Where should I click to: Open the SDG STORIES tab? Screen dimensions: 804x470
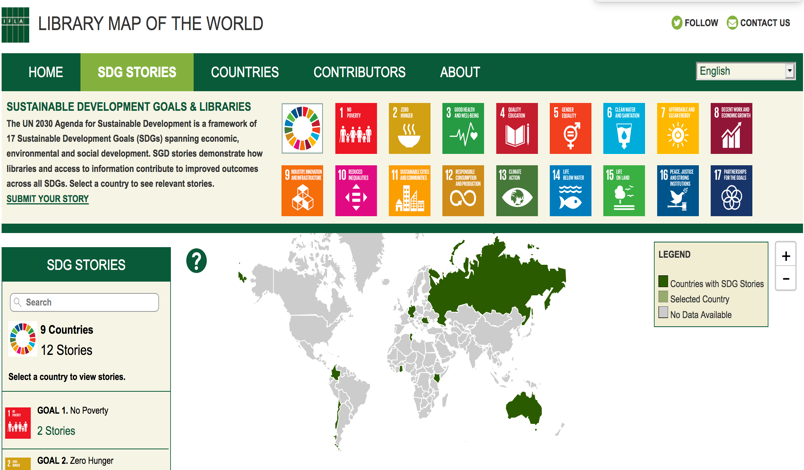tap(137, 72)
